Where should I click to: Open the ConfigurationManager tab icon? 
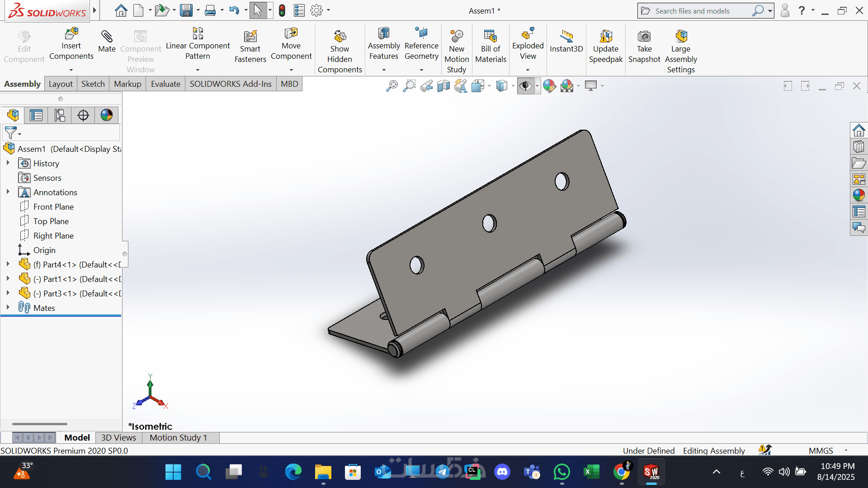coord(60,115)
